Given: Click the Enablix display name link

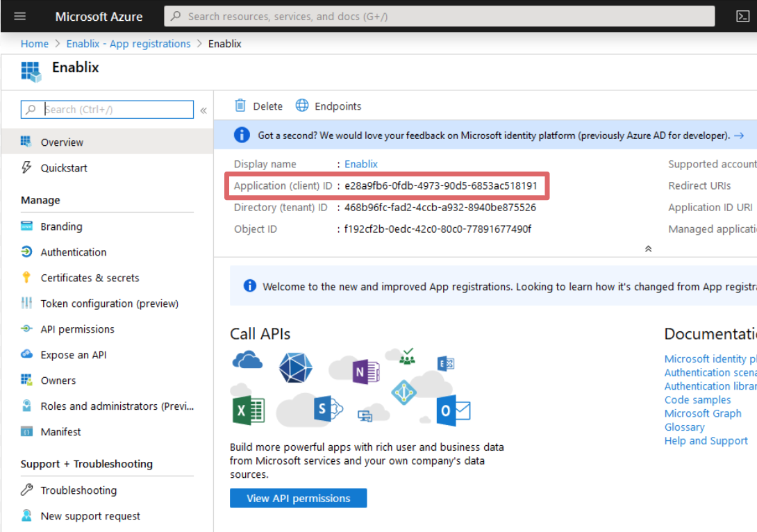Looking at the screenshot, I should 360,164.
